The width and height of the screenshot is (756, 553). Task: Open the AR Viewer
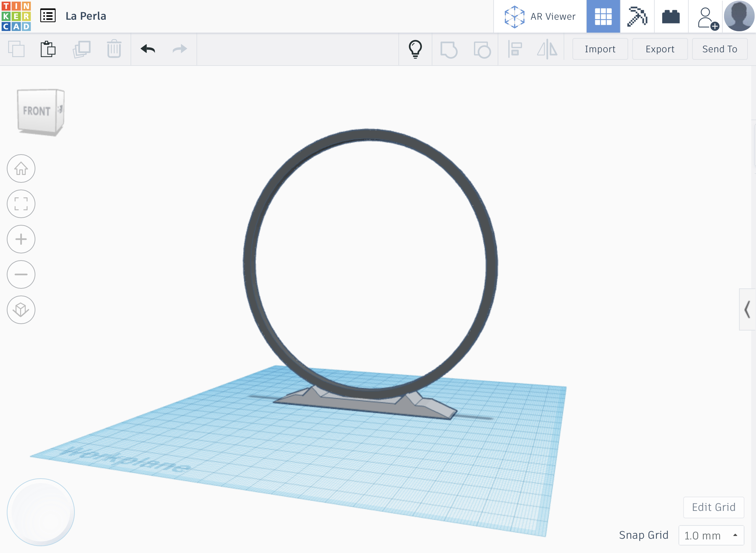point(540,16)
